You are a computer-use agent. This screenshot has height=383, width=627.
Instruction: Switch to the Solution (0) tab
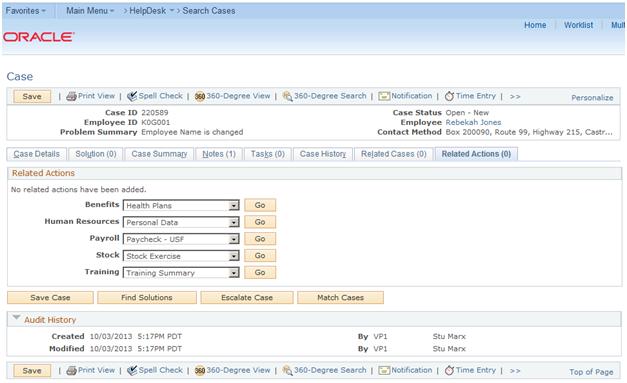tap(96, 154)
